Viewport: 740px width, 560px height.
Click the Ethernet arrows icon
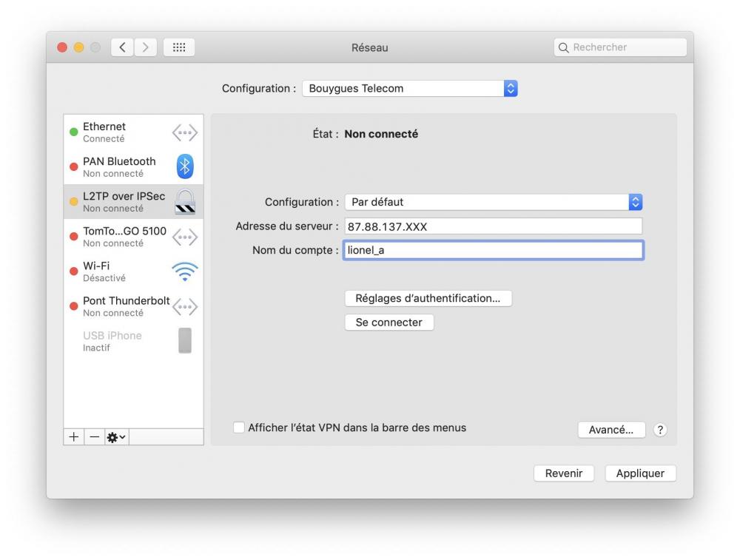click(x=184, y=132)
